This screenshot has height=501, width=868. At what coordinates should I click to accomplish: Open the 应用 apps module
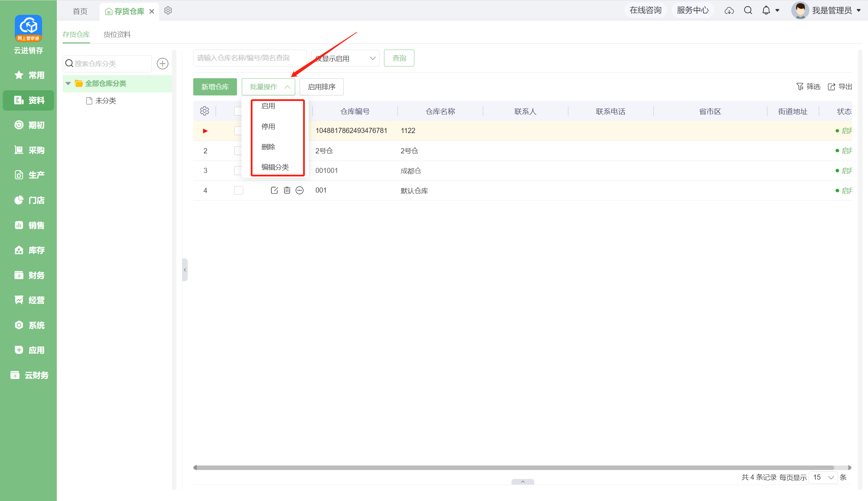(x=29, y=350)
